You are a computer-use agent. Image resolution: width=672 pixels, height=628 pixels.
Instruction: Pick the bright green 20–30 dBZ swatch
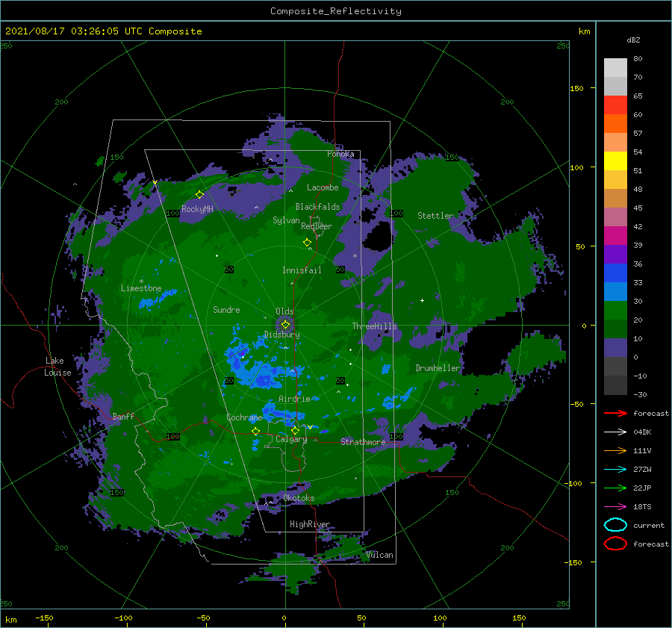click(x=615, y=311)
